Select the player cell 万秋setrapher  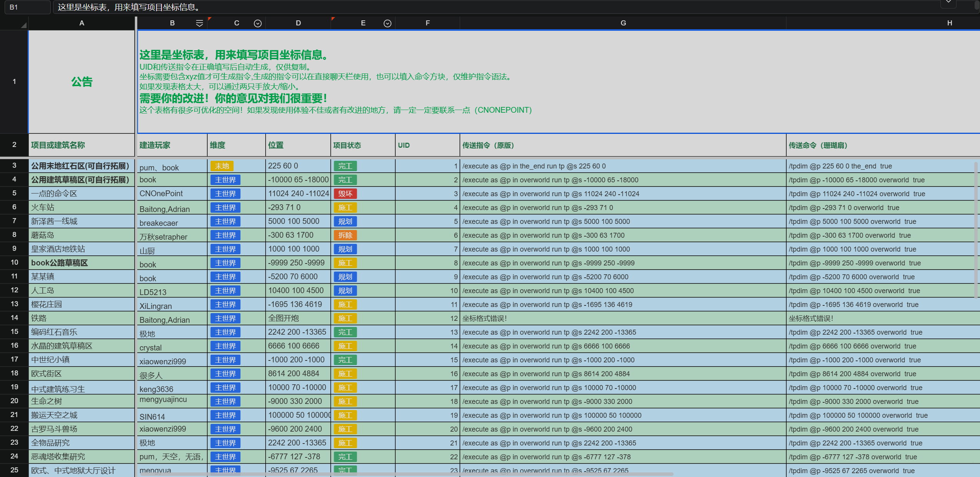click(172, 235)
